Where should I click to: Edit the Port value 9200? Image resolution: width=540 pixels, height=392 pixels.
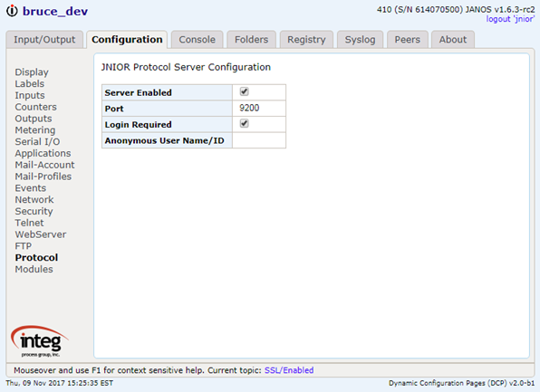259,108
